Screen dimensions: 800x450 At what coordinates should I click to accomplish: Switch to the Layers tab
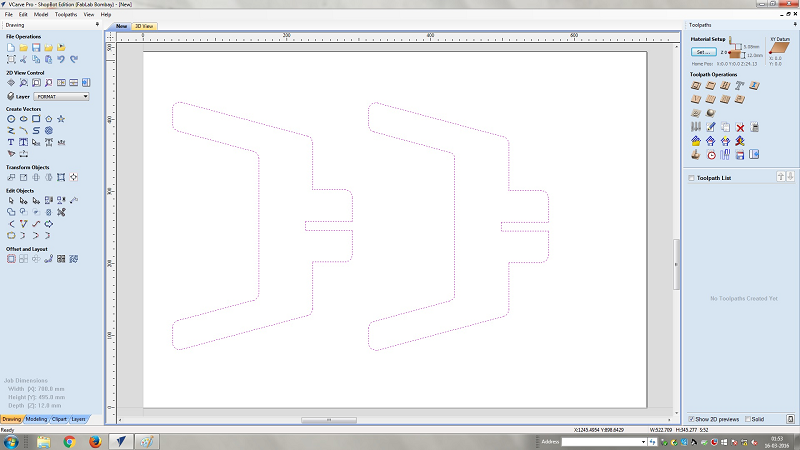pyautogui.click(x=78, y=419)
